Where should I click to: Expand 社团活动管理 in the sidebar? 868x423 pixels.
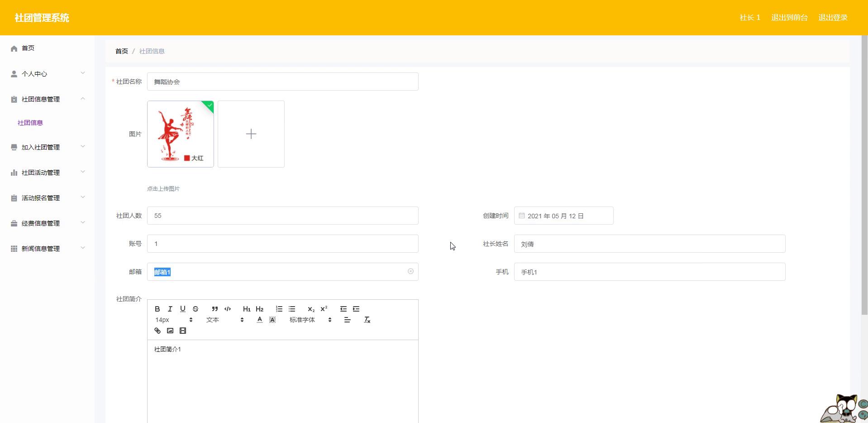pyautogui.click(x=47, y=173)
